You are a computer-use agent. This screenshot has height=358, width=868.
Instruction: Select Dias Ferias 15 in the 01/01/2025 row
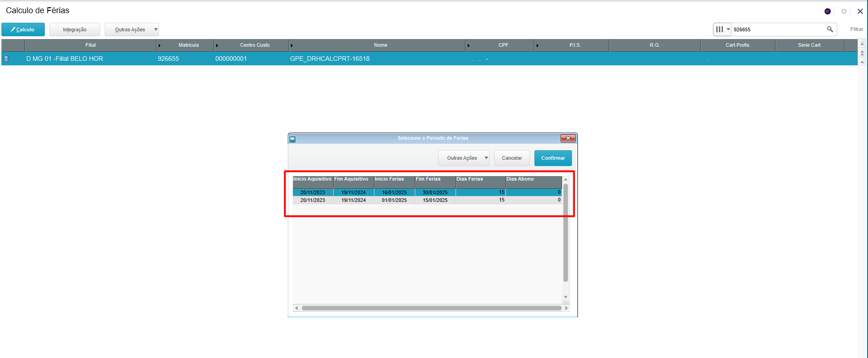click(480, 200)
